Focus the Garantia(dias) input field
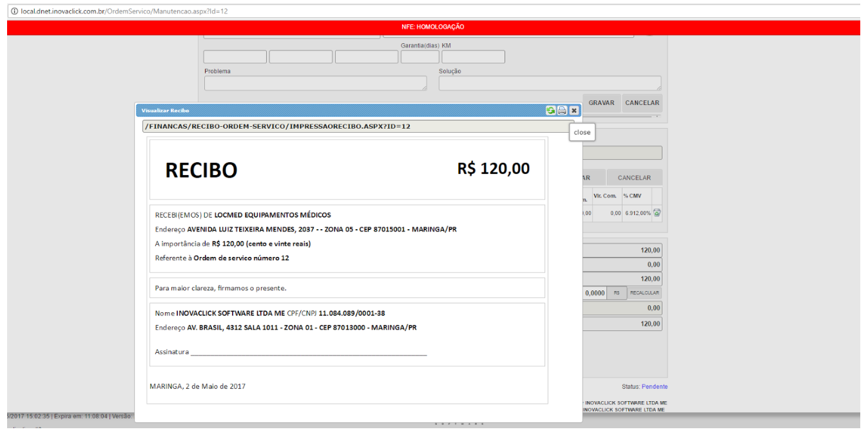The image size is (868, 434). tap(420, 57)
